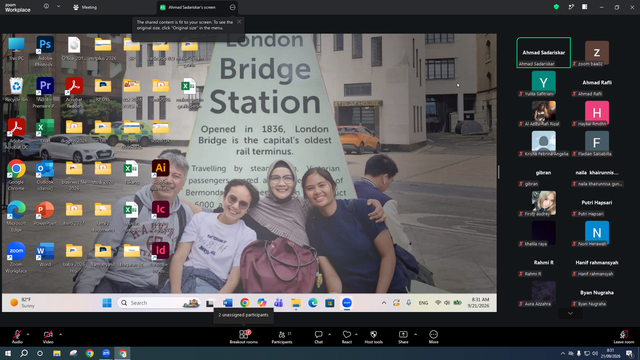Switch to Zoom app on local taskbar
The width and height of the screenshot is (640, 360).
106,353
